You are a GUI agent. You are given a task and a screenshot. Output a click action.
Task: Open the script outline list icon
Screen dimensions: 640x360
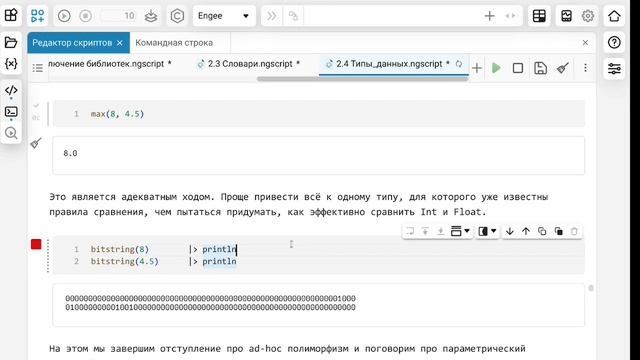[x=38, y=68]
